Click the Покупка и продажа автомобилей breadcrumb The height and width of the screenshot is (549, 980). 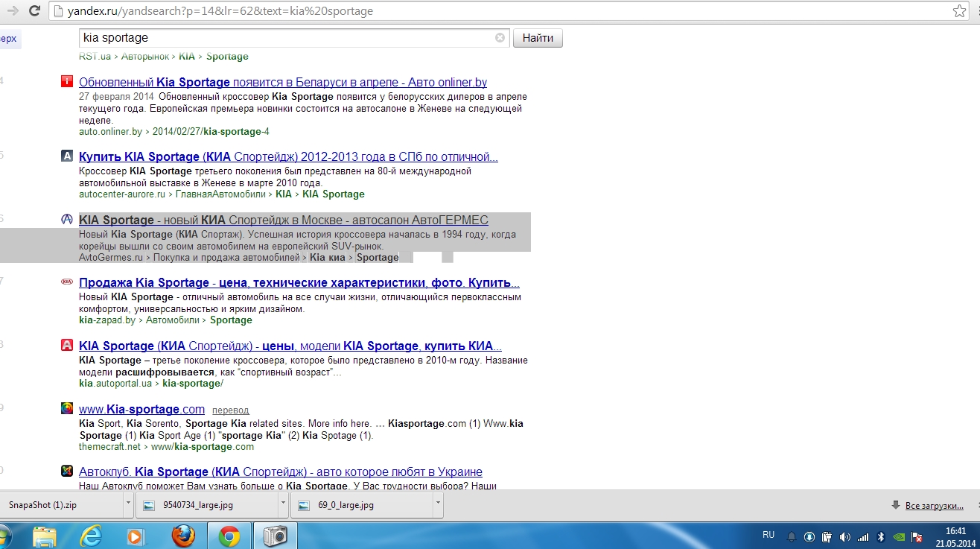[226, 258]
